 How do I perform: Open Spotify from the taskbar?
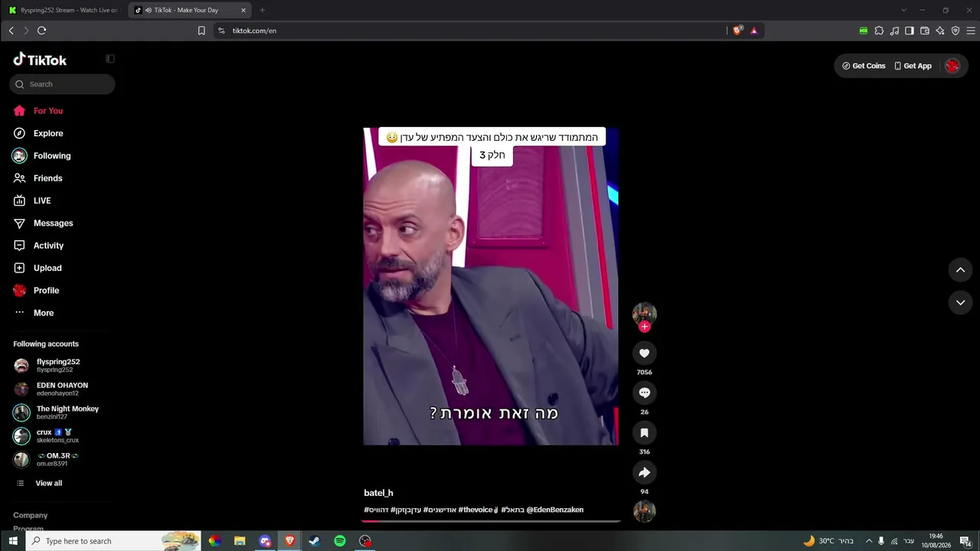tap(340, 541)
